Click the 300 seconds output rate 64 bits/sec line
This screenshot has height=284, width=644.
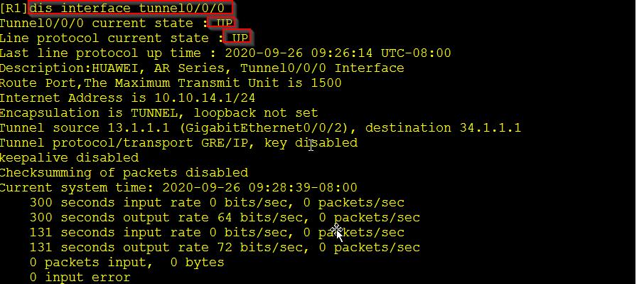pyautogui.click(x=225, y=217)
